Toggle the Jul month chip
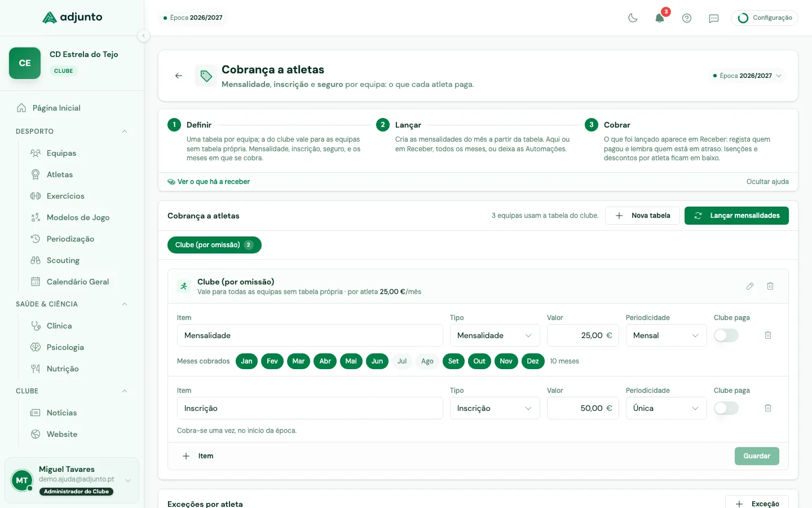Viewport: 812px width, 508px height. click(x=402, y=361)
